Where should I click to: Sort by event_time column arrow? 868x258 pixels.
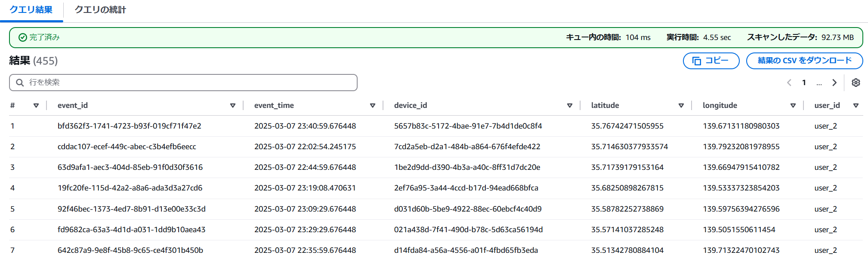[373, 105]
